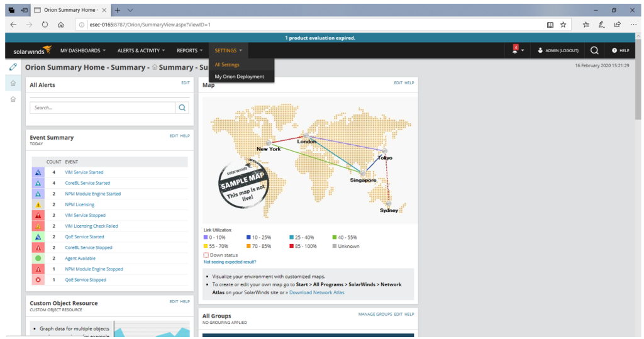The image size is (644, 339).
Task: Open the VIM Licensing Check Failed event
Action: tap(91, 226)
